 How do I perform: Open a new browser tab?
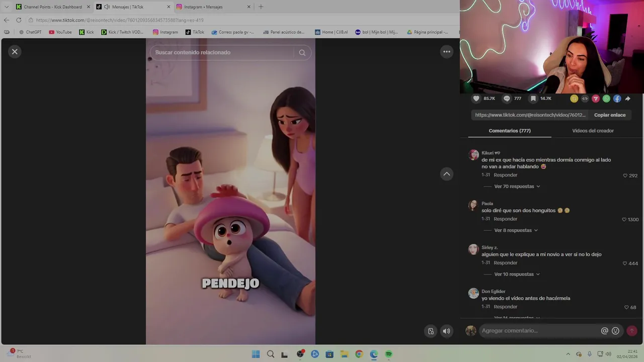point(261,7)
